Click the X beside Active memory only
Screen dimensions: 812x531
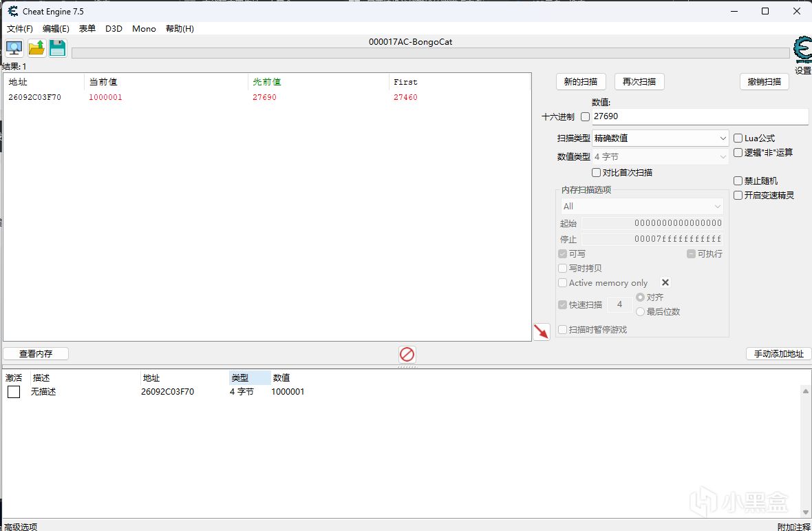tap(665, 282)
